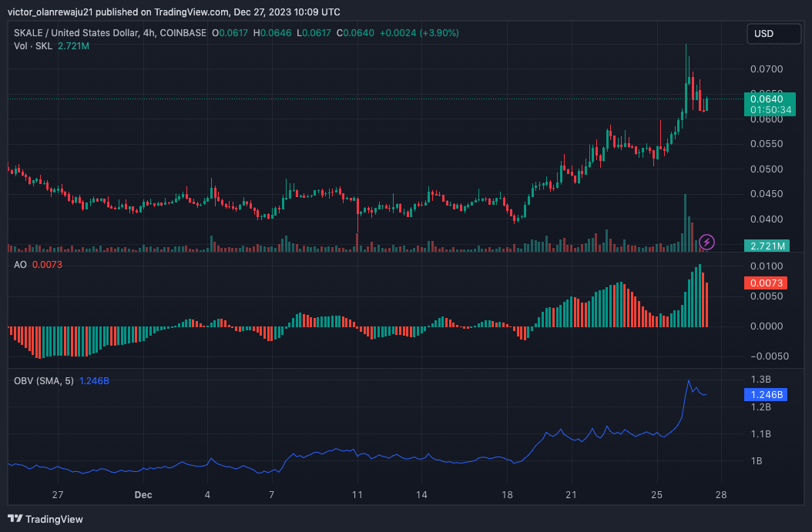Click the 0.0550 price axis label
The width and height of the screenshot is (812, 532).
(x=767, y=144)
